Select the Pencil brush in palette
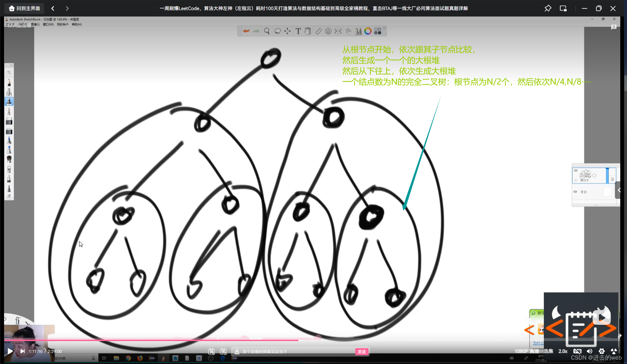 click(9, 82)
